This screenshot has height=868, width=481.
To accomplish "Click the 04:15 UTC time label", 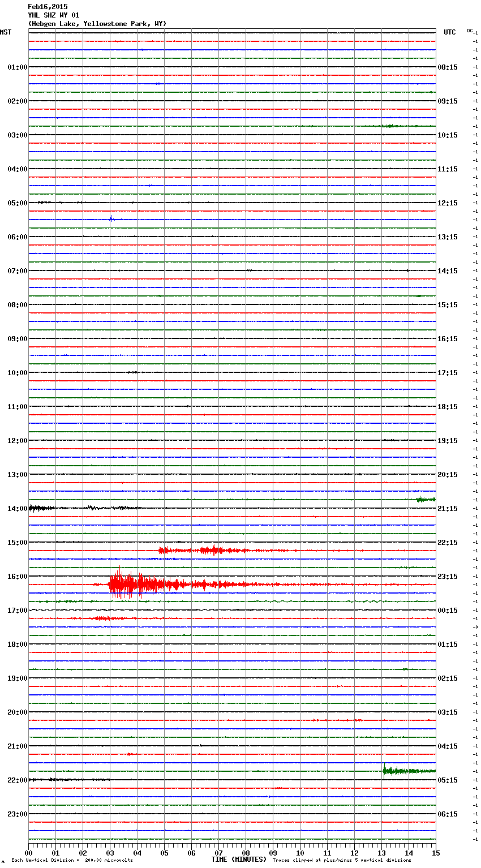I will 448,746.
